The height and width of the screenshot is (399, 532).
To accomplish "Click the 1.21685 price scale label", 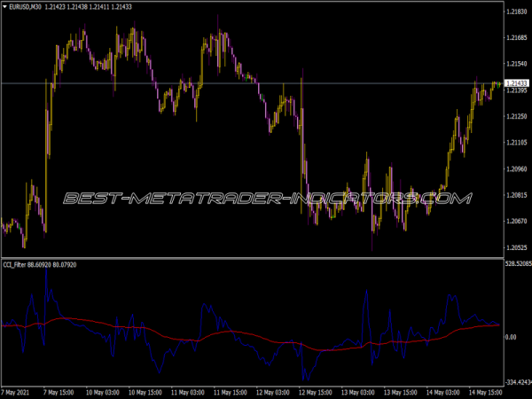I will [516, 38].
